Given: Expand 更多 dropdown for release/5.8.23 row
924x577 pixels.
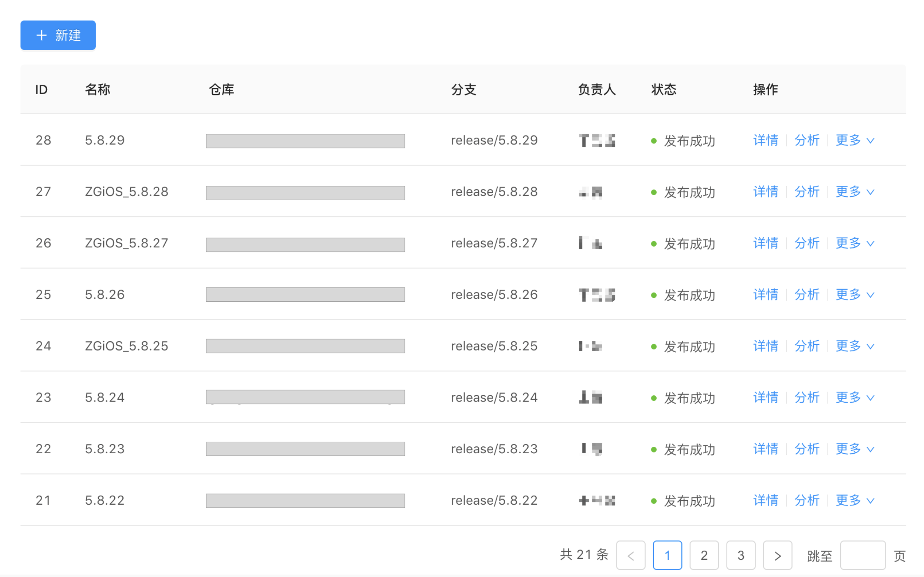Looking at the screenshot, I should coord(855,449).
